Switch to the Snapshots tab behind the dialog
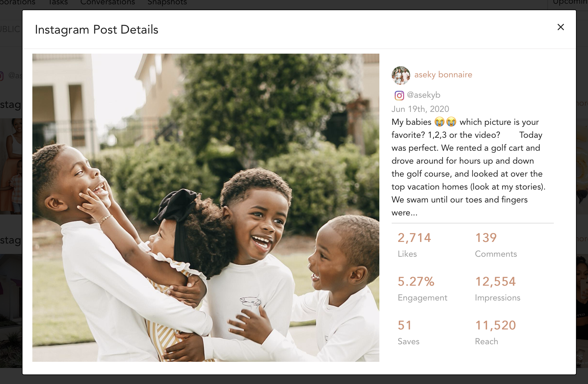 167,2
